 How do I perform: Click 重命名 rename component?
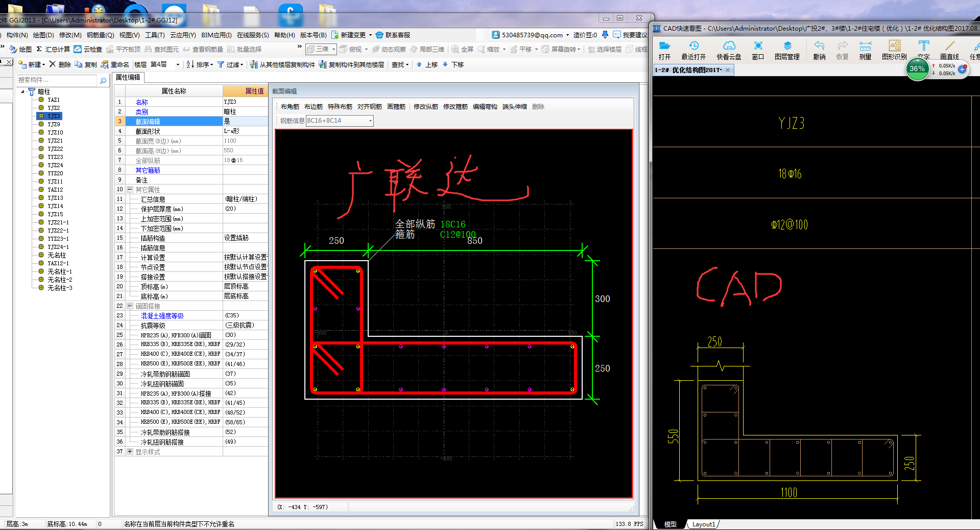click(115, 64)
